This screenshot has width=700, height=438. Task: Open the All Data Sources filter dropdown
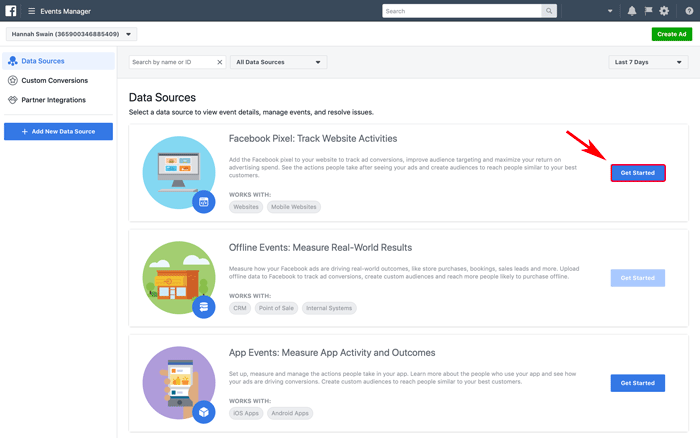tap(279, 62)
